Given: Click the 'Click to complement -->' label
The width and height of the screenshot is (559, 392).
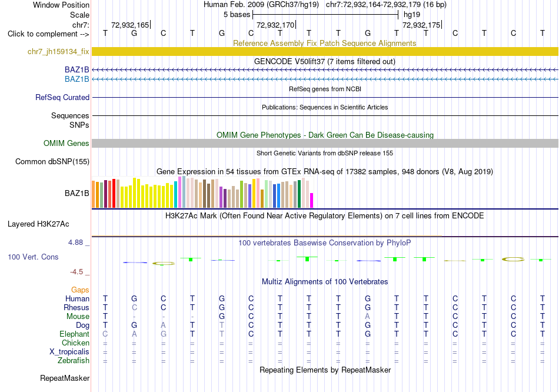Looking at the screenshot, I should tap(48, 34).
